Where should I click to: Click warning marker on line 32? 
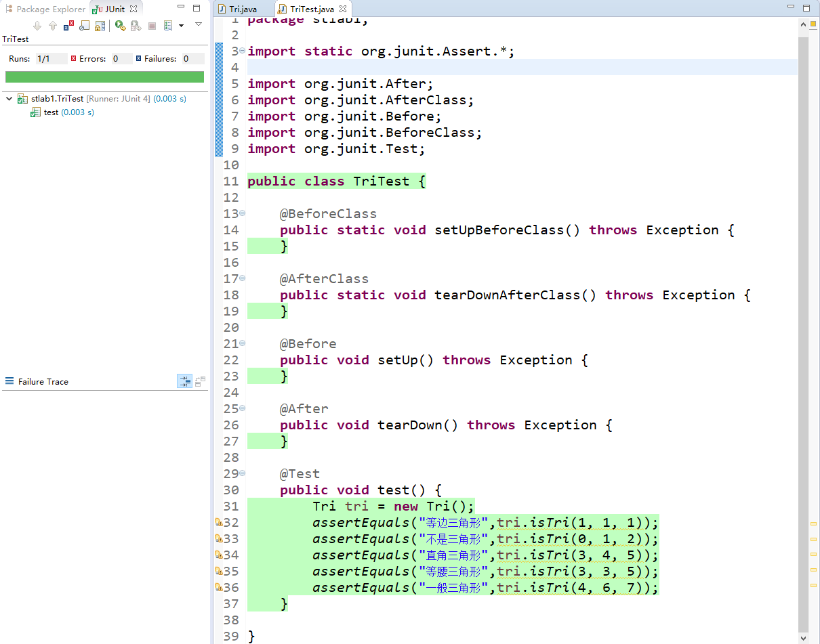[x=218, y=522]
